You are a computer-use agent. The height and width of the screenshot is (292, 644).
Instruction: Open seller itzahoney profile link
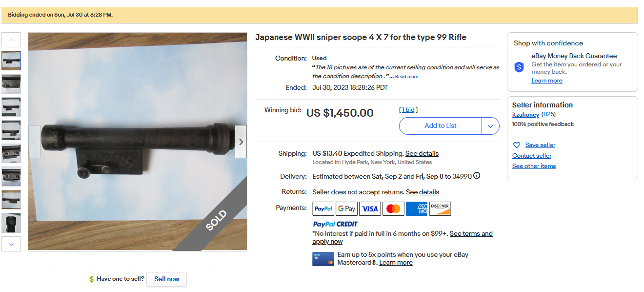tap(525, 115)
